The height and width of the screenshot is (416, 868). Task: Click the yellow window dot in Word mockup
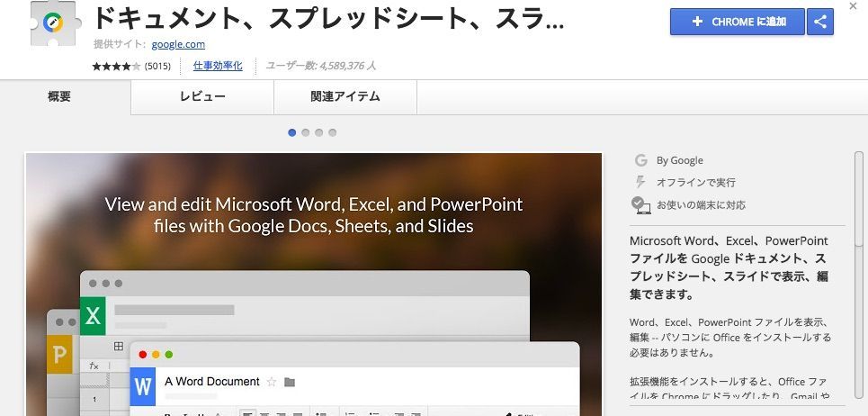[156, 355]
